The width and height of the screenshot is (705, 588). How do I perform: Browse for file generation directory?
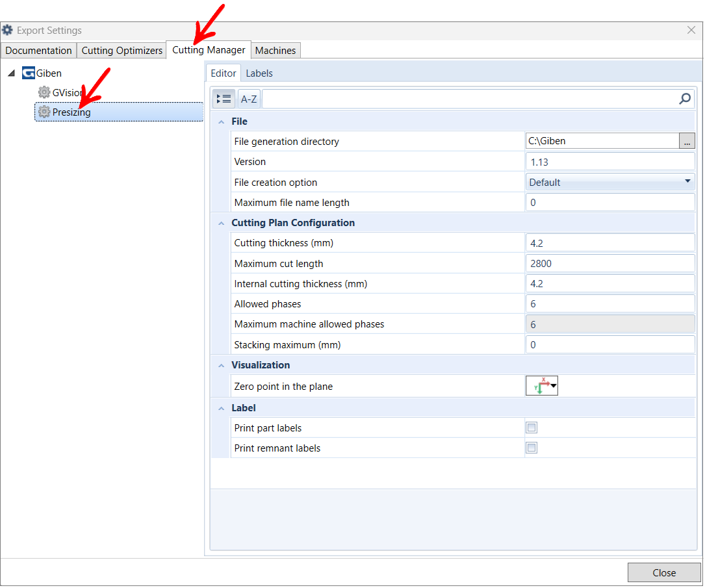tap(687, 141)
